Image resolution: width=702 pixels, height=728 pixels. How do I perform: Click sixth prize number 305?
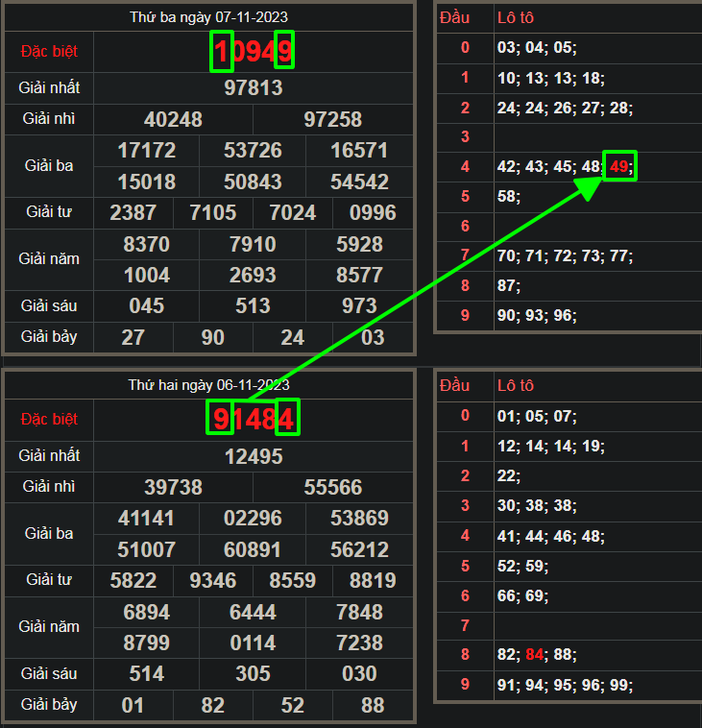pos(253,674)
